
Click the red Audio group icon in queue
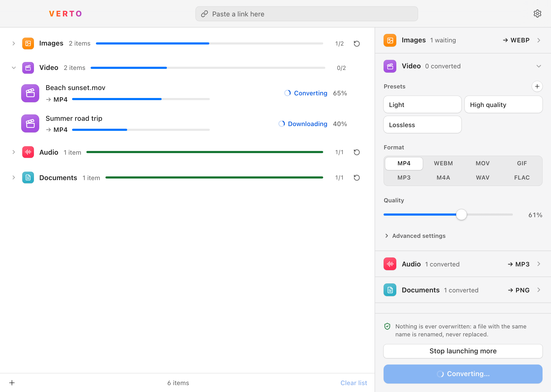coord(28,152)
